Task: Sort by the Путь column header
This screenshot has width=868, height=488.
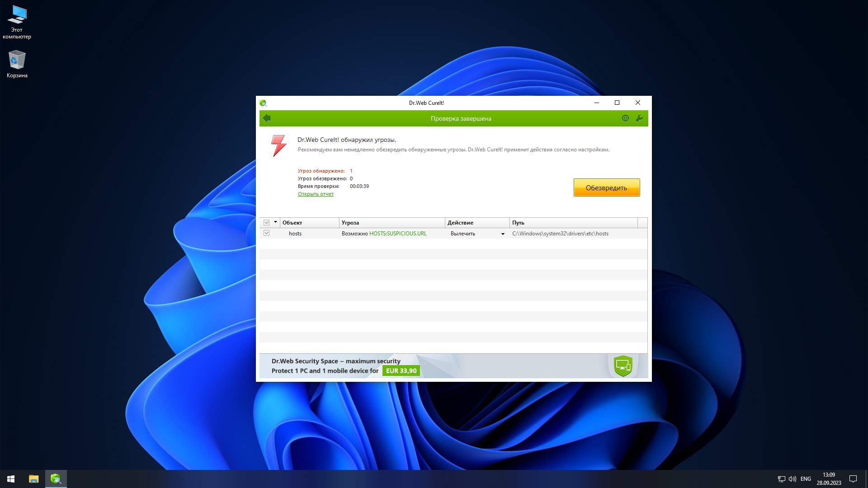Action: point(573,222)
